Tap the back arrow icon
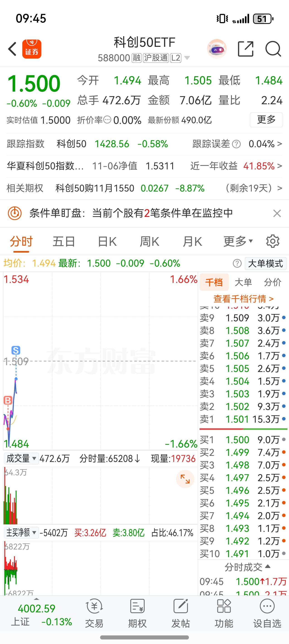This screenshot has height=644, width=289. point(12,49)
